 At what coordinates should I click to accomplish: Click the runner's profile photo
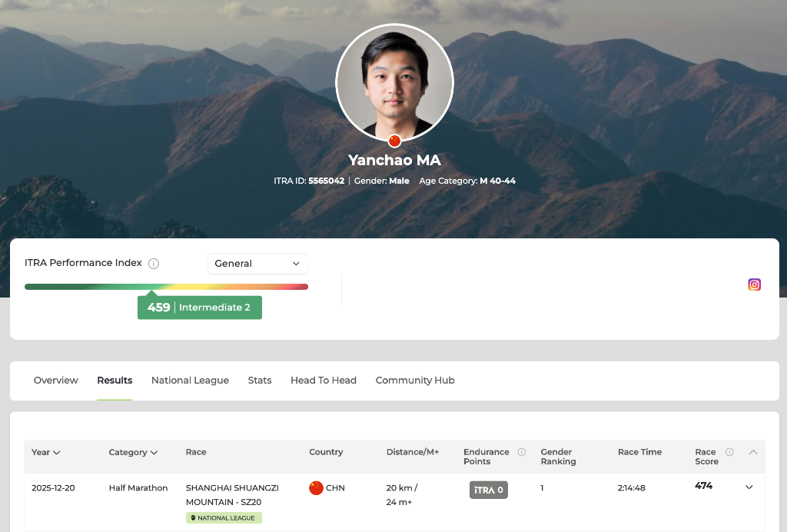[x=394, y=83]
